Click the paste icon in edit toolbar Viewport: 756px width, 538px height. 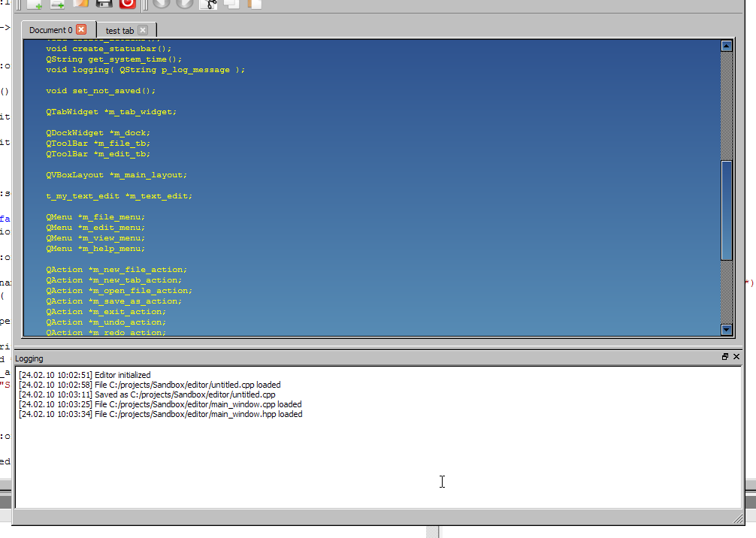(254, 5)
